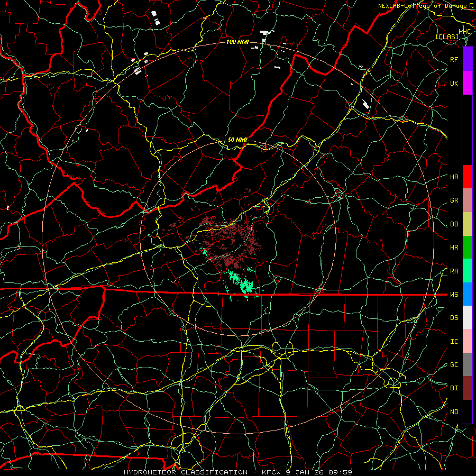The image size is (476, 476).
Task: Click the '100 NMI' range ring label
Action: (237, 42)
